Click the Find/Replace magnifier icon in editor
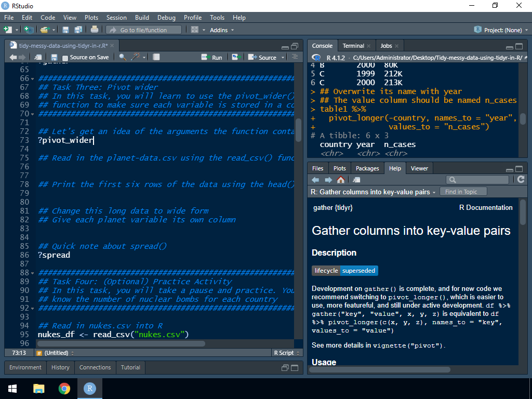The image size is (532, 399). 123,57
